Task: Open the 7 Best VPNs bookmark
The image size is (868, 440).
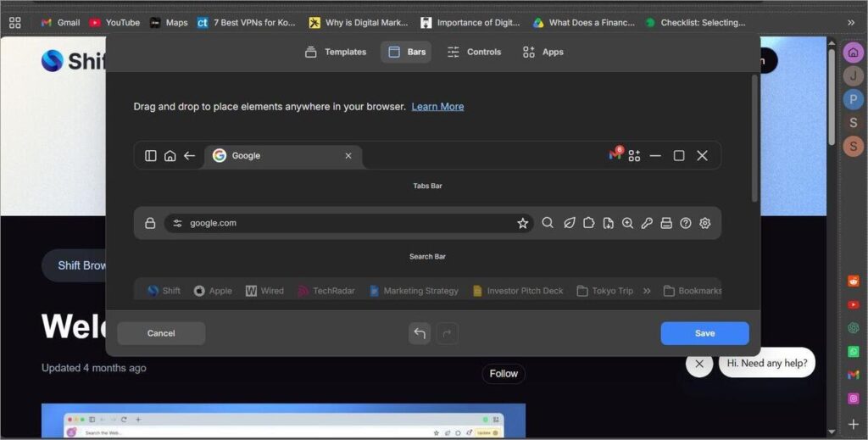Action: click(x=247, y=23)
